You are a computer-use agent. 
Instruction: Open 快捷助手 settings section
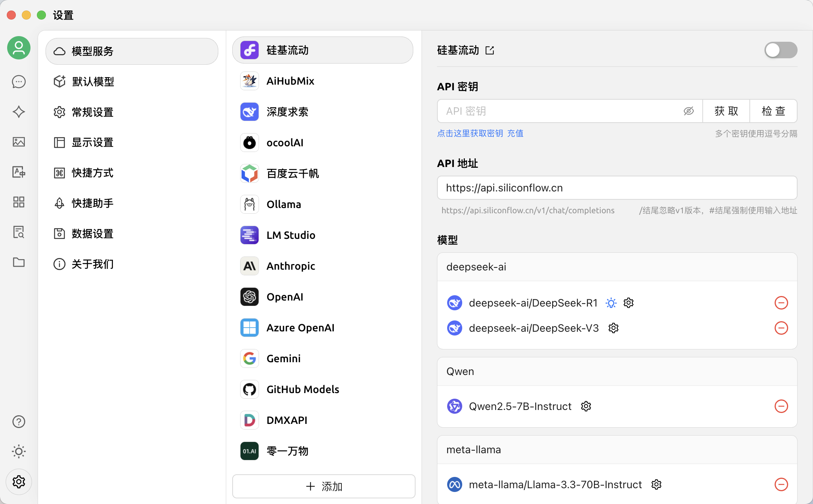pyautogui.click(x=132, y=203)
